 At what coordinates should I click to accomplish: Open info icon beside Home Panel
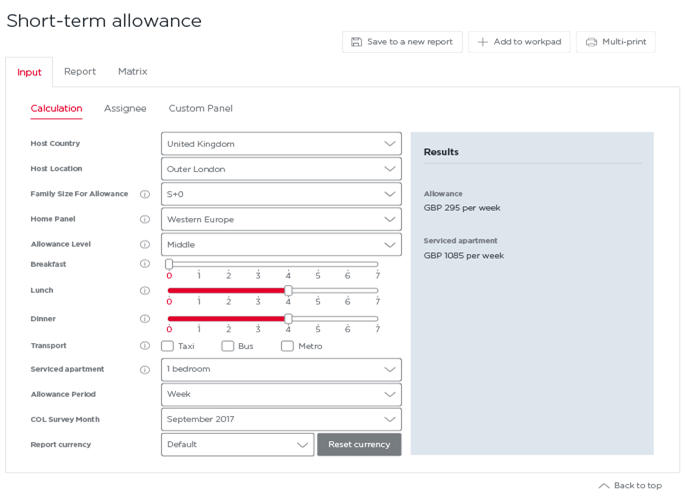(145, 219)
